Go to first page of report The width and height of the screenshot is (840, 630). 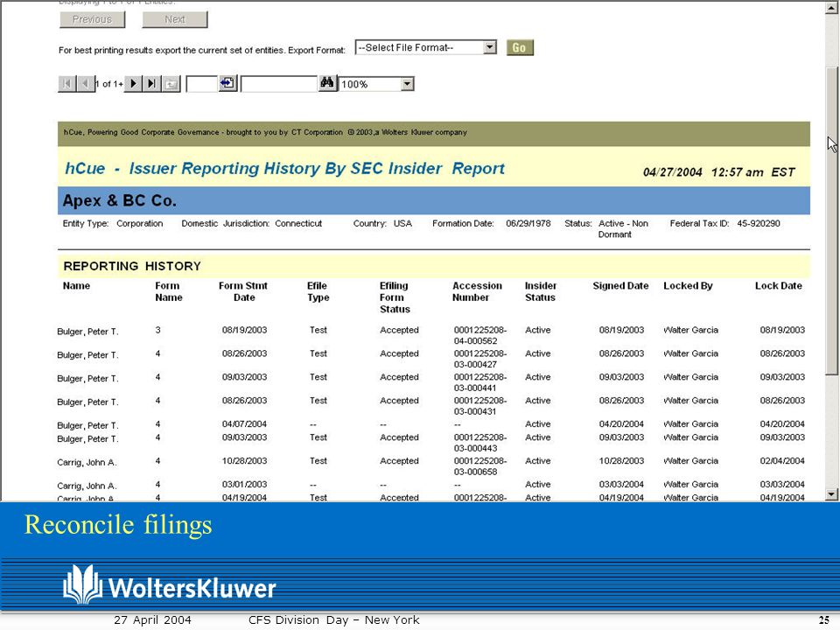pos(67,84)
